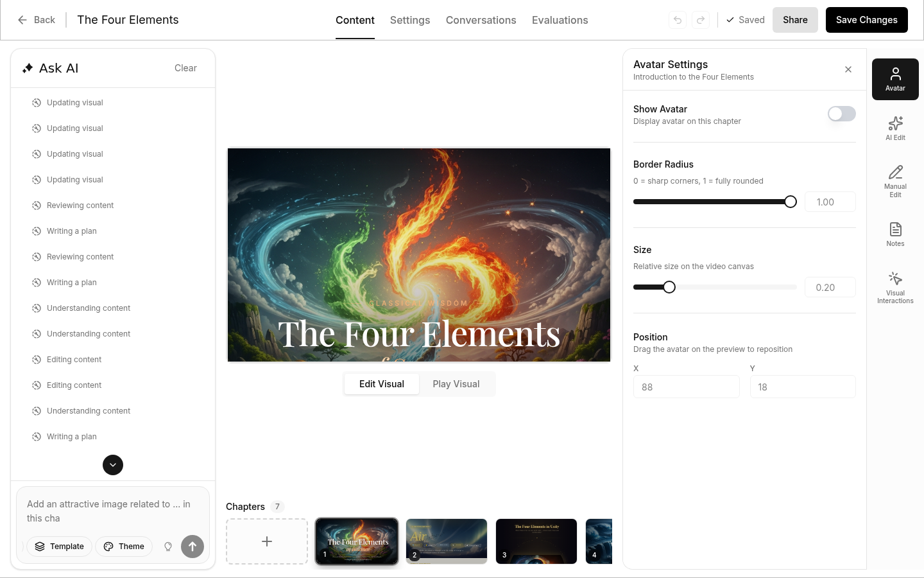Open the Evaluations tab

(x=560, y=20)
